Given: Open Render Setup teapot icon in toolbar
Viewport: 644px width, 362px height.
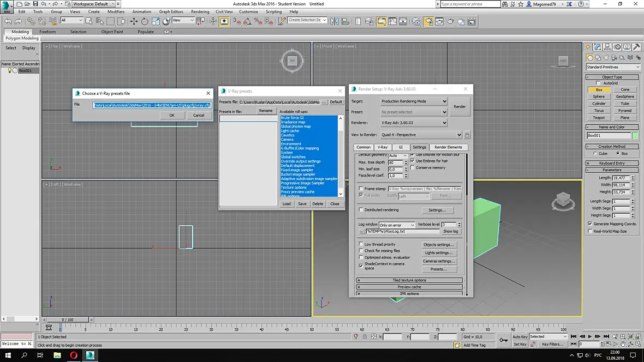Looking at the screenshot, I should (428, 21).
